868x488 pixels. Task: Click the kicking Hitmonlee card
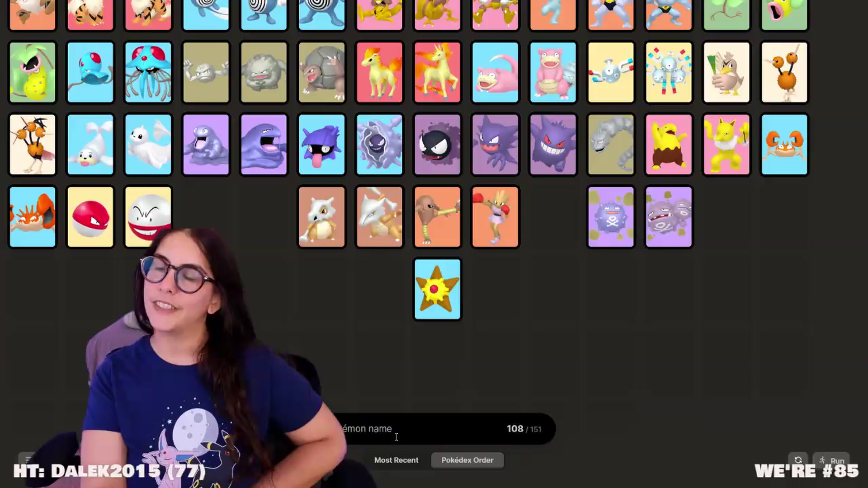(438, 217)
